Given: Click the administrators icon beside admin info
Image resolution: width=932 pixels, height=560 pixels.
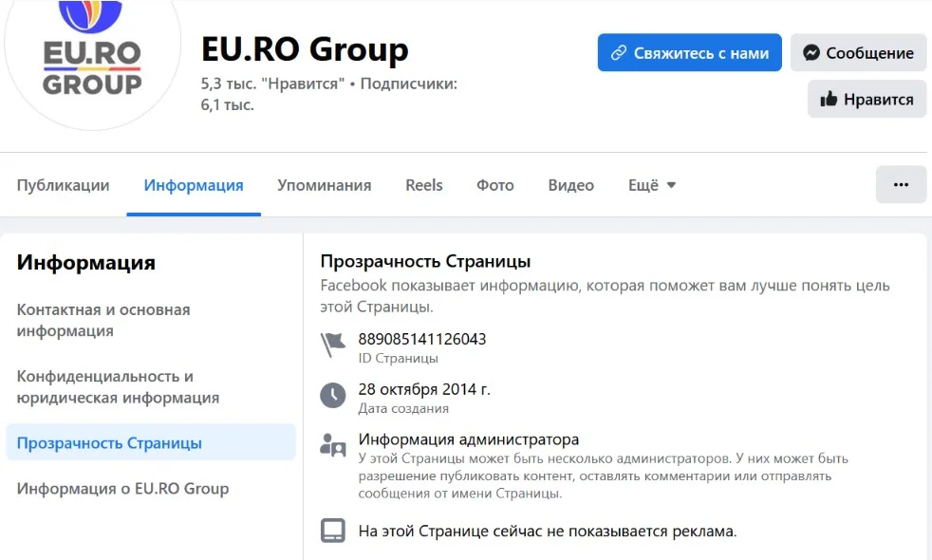Looking at the screenshot, I should 333,444.
